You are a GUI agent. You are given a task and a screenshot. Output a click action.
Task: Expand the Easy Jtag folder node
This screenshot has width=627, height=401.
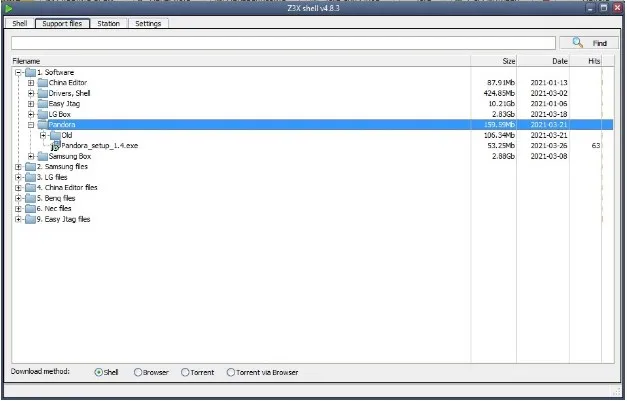[31, 104]
